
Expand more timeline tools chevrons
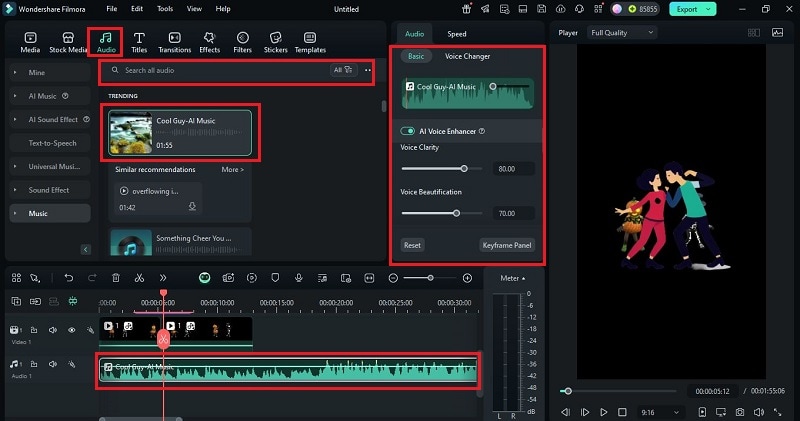click(163, 278)
